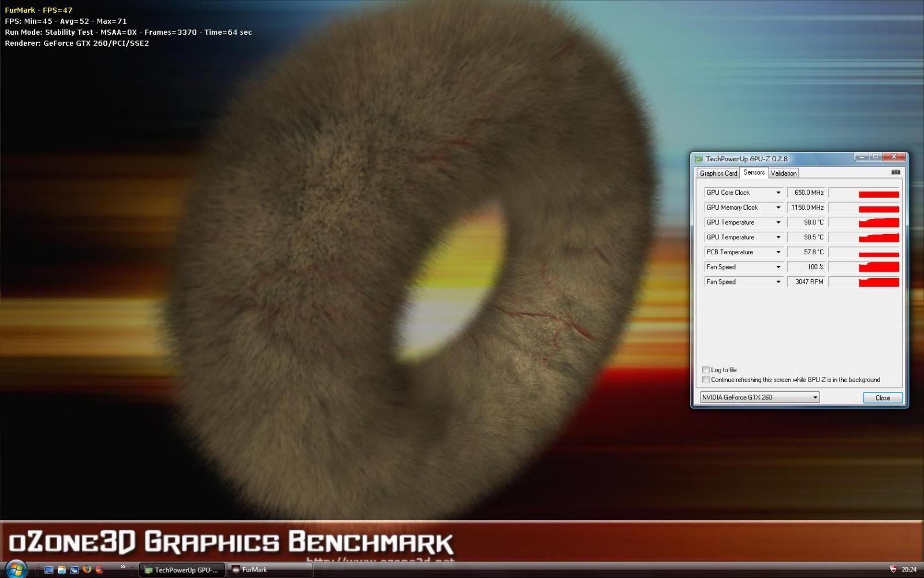Switch to the Graphics Card tab
The image size is (924, 578).
coord(718,173)
